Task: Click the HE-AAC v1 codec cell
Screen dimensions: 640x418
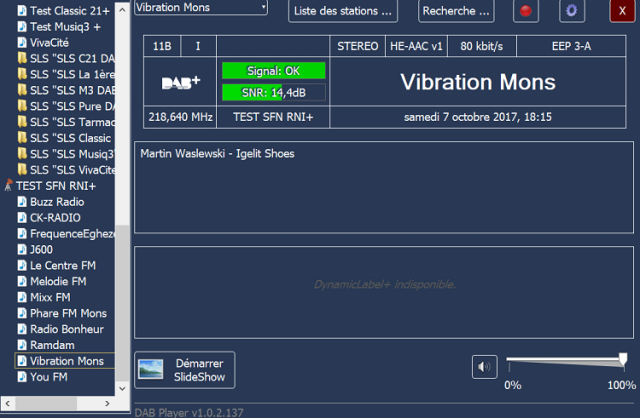Action: click(416, 46)
